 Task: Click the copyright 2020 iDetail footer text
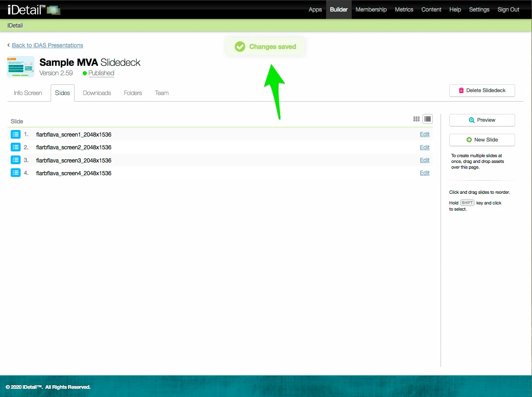[48, 387]
